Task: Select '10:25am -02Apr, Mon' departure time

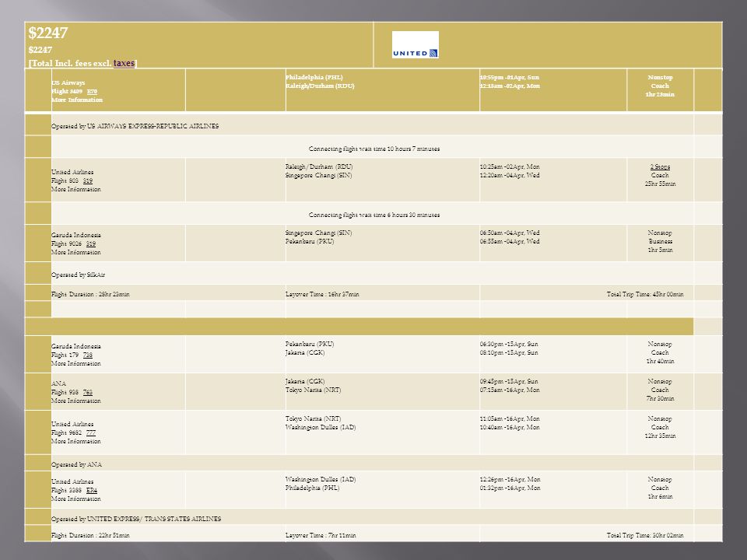Action: (510, 167)
